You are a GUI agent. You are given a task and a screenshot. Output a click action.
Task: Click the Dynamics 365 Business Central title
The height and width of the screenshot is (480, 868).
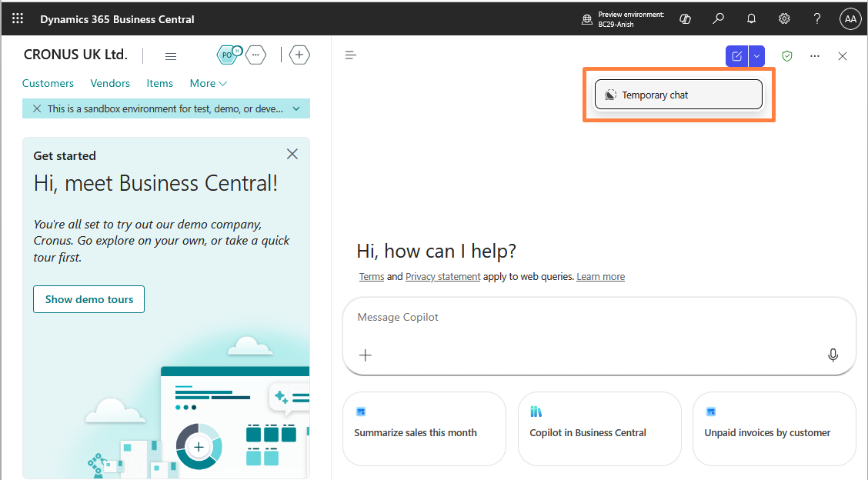coord(118,19)
